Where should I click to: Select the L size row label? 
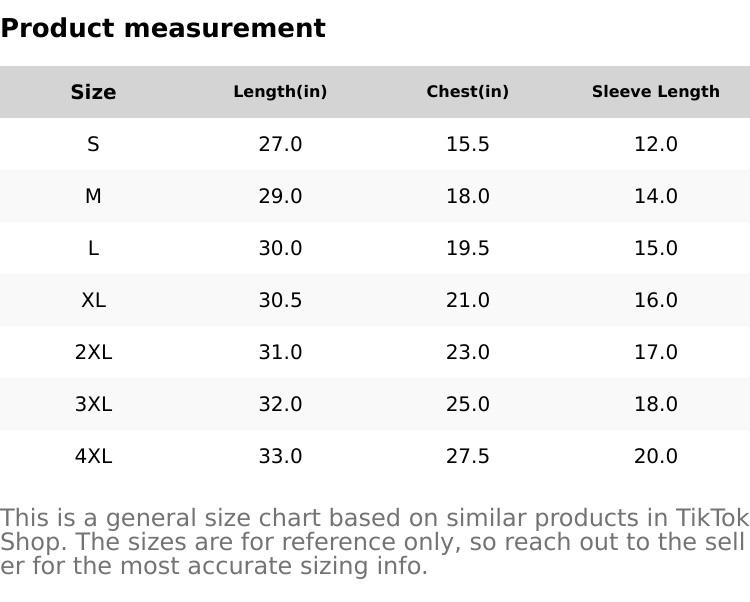tap(93, 248)
